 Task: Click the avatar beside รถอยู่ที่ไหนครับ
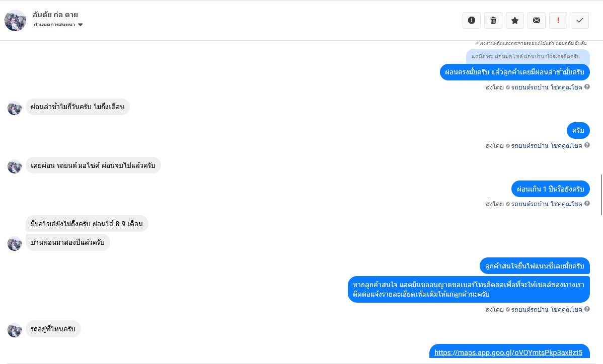15,330
